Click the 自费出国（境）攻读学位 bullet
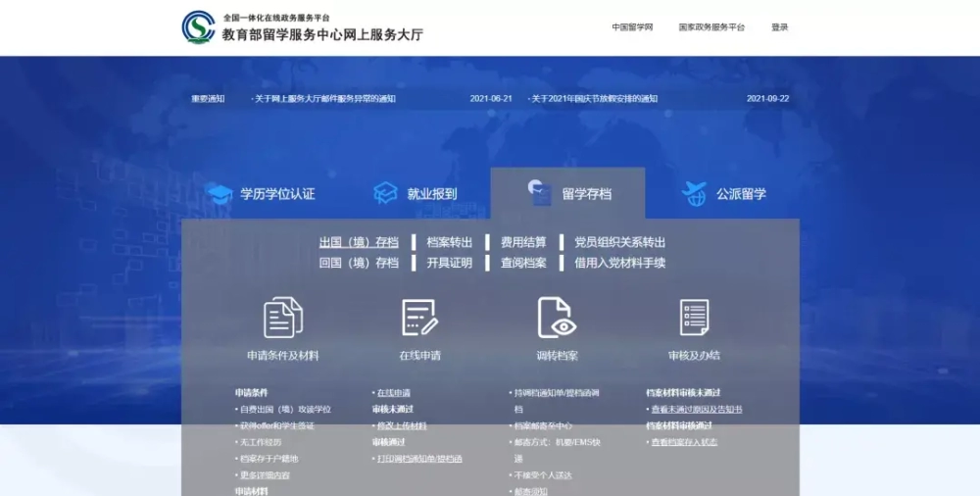The height and width of the screenshot is (496, 980). point(285,410)
